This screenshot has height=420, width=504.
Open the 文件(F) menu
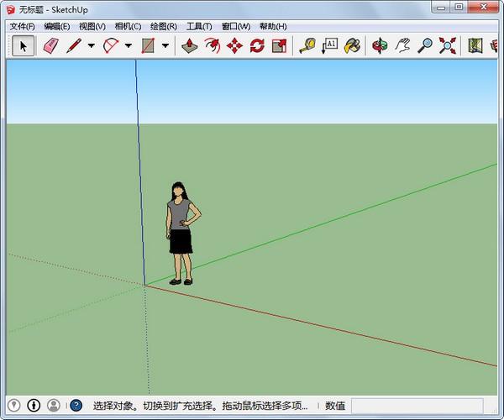(x=22, y=26)
